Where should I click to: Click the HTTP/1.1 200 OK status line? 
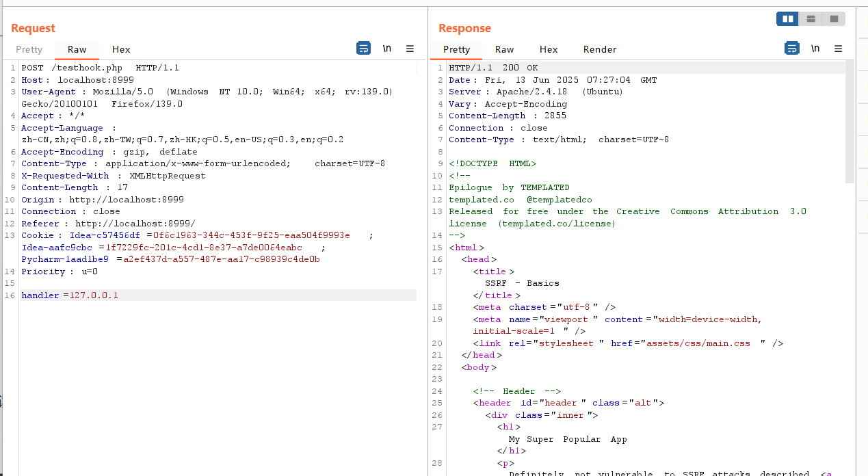(x=493, y=68)
